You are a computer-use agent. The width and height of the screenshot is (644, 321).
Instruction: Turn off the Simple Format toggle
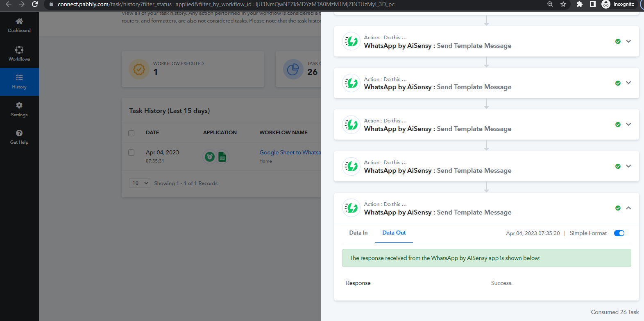click(619, 233)
